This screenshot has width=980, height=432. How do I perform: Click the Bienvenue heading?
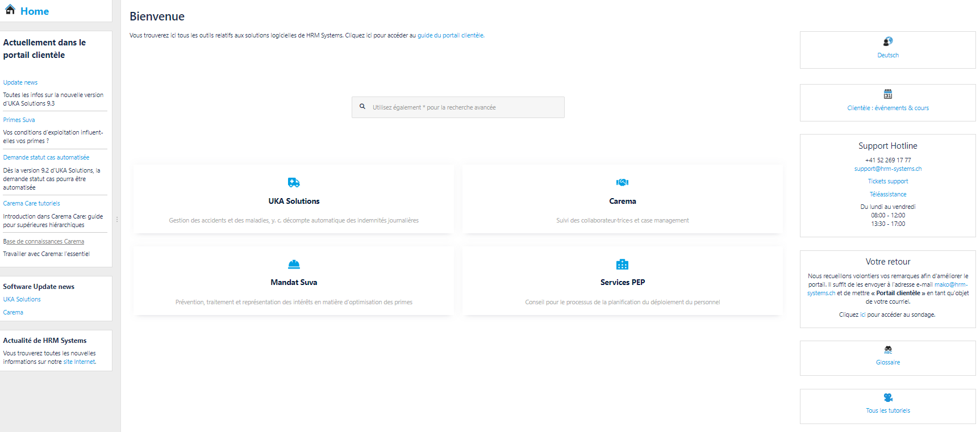(157, 16)
